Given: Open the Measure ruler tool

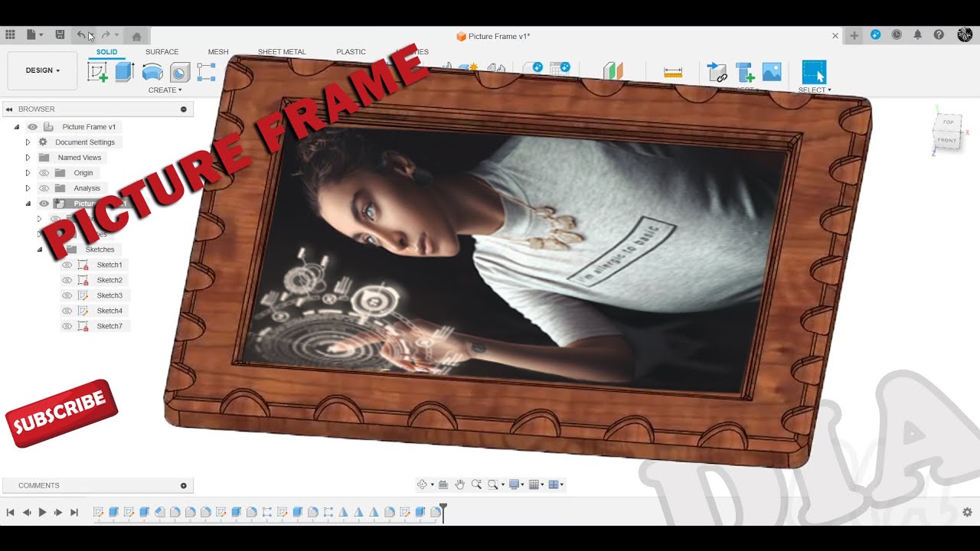Looking at the screenshot, I should click(x=673, y=72).
